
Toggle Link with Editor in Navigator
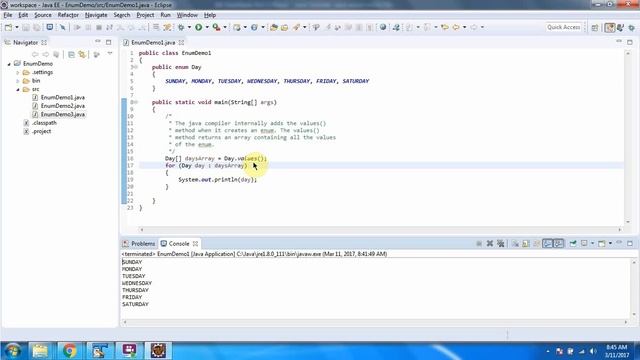pos(82,54)
